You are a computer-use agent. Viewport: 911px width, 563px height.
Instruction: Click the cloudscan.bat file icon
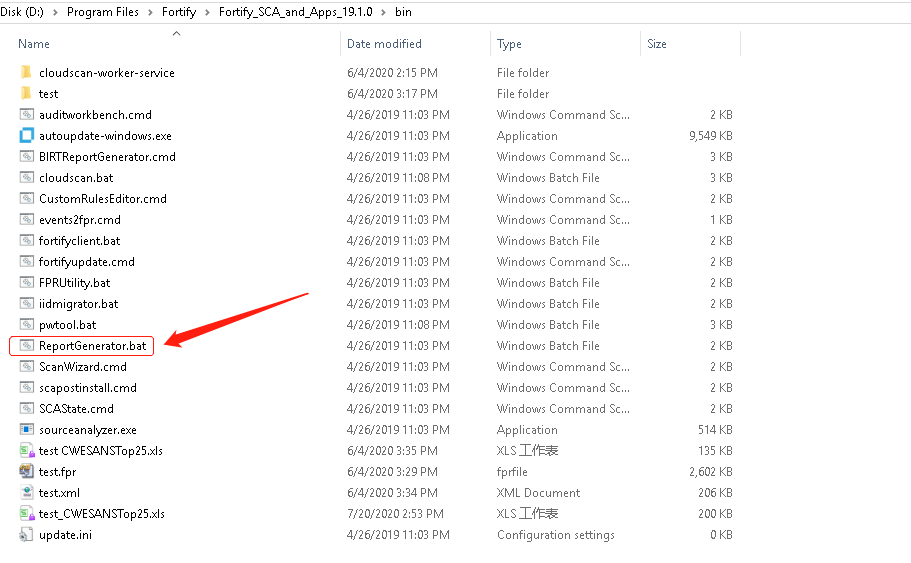(x=27, y=177)
